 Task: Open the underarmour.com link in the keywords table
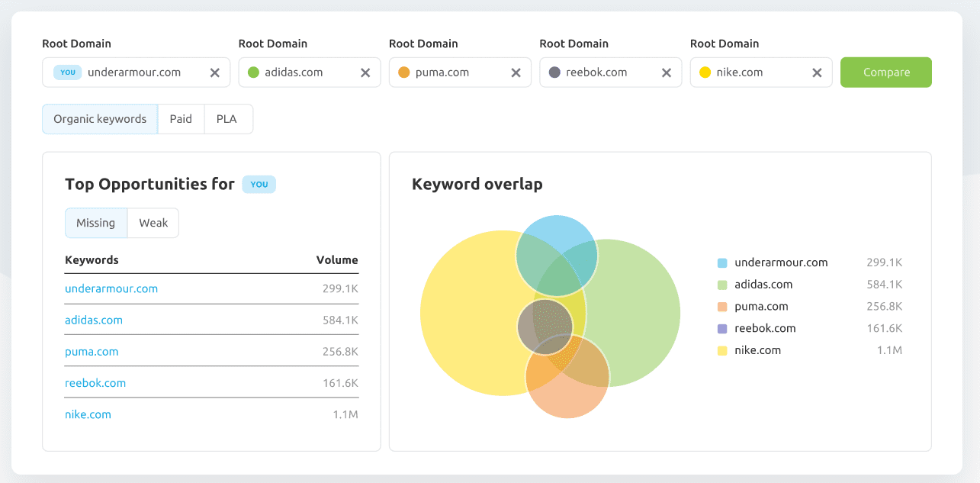click(x=111, y=288)
